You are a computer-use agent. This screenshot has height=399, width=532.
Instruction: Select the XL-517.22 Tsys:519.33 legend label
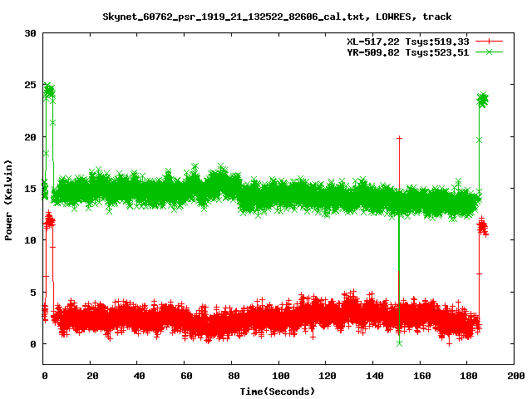coord(407,42)
